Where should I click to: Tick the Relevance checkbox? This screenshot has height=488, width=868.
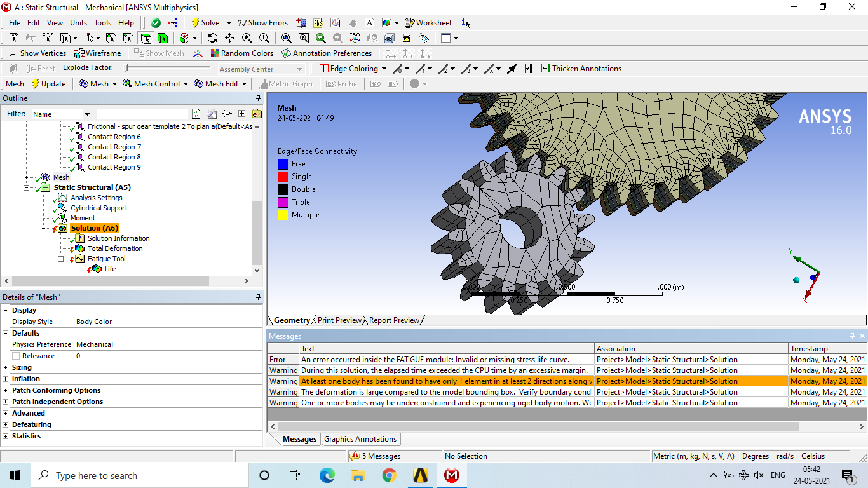pos(16,356)
